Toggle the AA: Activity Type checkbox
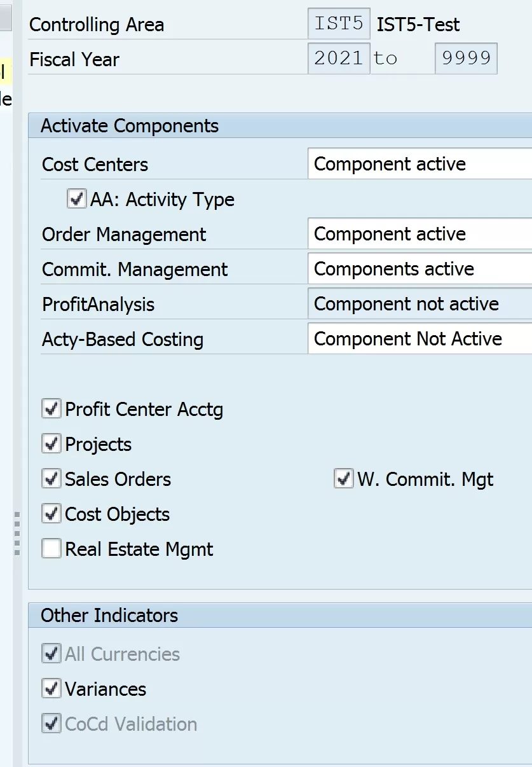 coord(76,199)
